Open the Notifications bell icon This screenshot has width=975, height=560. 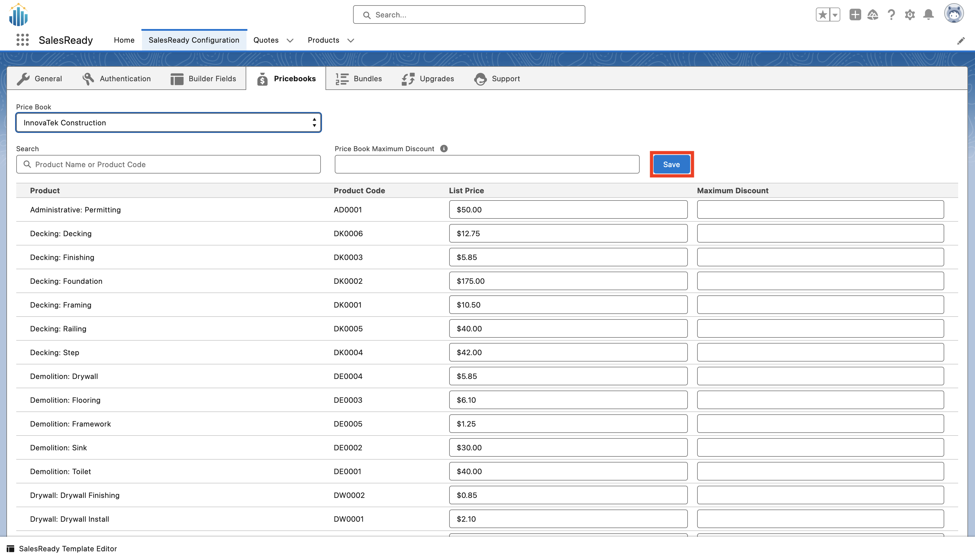click(x=929, y=15)
